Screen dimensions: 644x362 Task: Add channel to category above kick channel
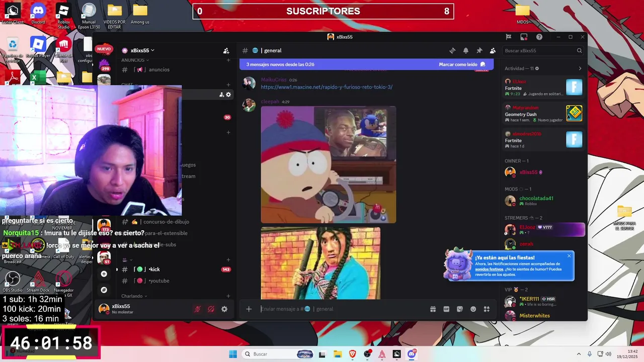click(x=228, y=260)
